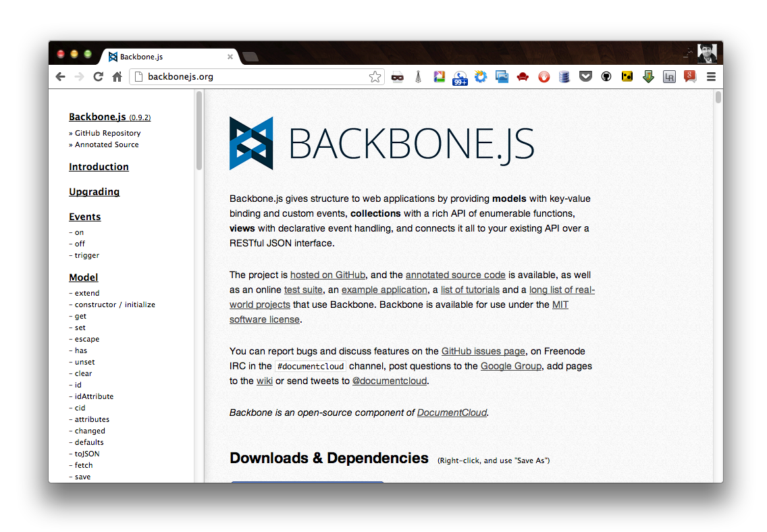Click the red Google+ chat bubble icon
This screenshot has height=532, width=767.
[690, 77]
